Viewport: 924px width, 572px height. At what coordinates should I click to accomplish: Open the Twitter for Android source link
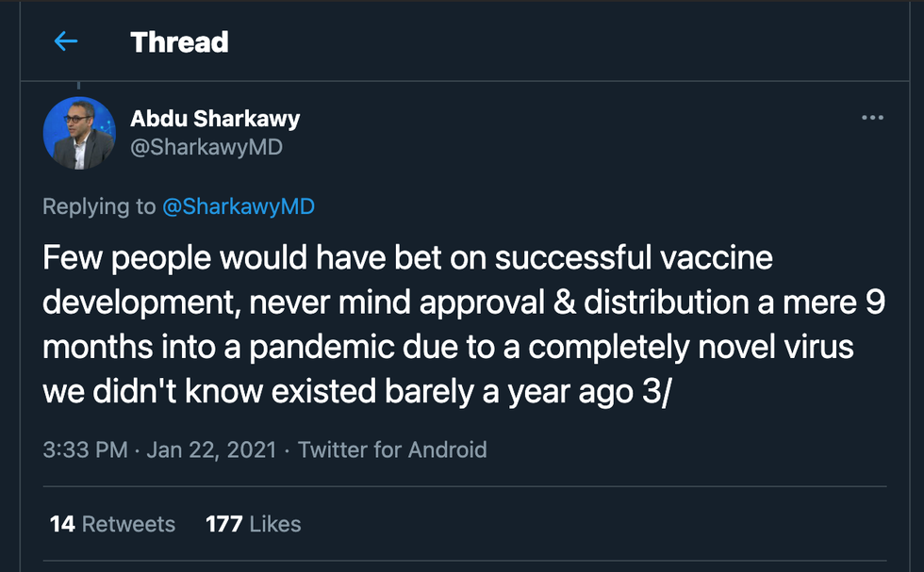tap(392, 449)
